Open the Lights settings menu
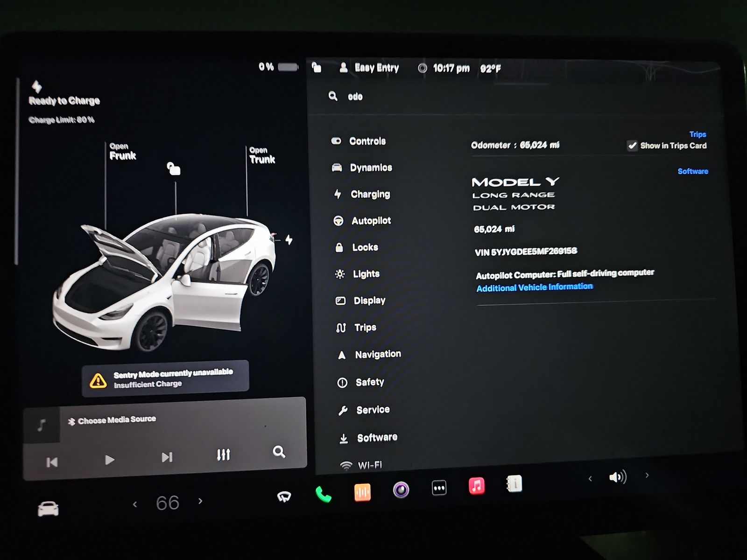This screenshot has width=747, height=560. pyautogui.click(x=358, y=274)
